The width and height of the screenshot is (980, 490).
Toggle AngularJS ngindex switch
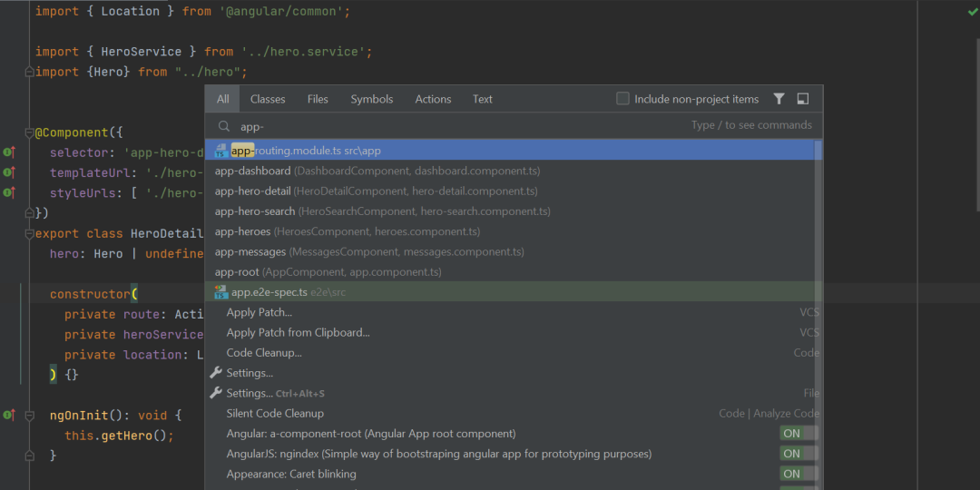click(799, 454)
